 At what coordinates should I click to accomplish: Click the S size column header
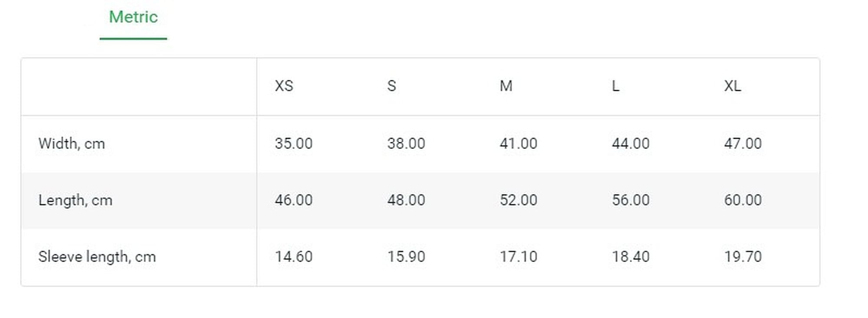(391, 86)
